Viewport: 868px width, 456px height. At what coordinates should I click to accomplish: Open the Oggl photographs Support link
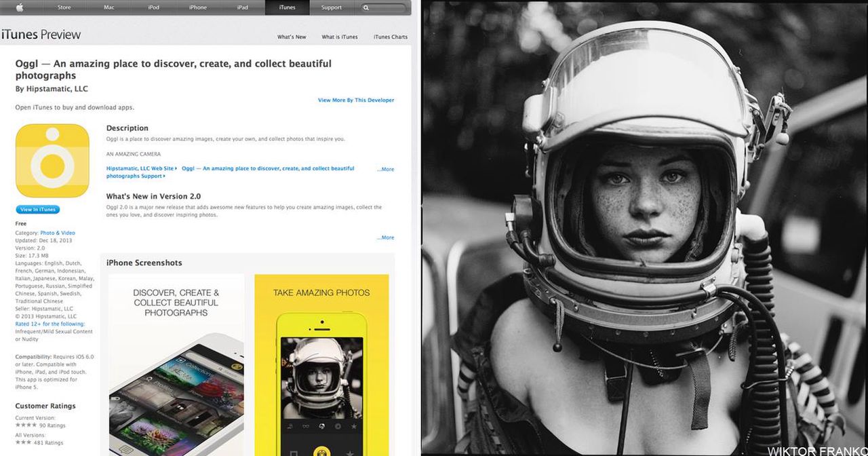(231, 172)
